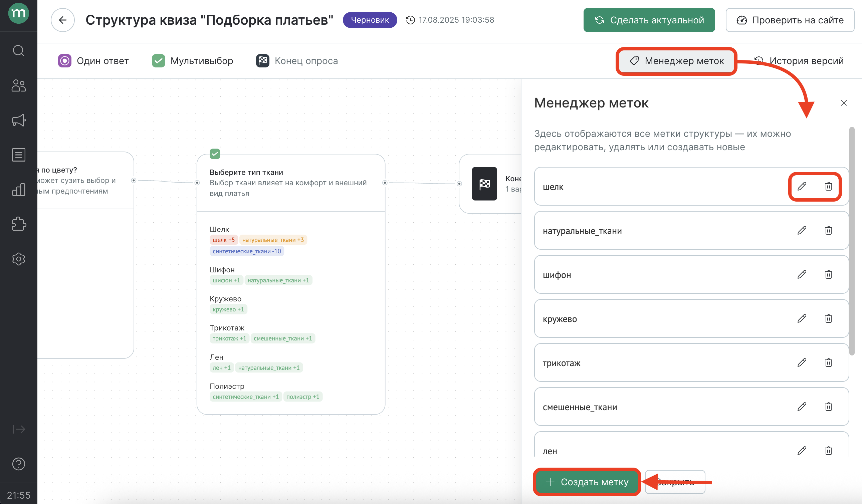Click Проверить на сайте button

[x=790, y=20]
